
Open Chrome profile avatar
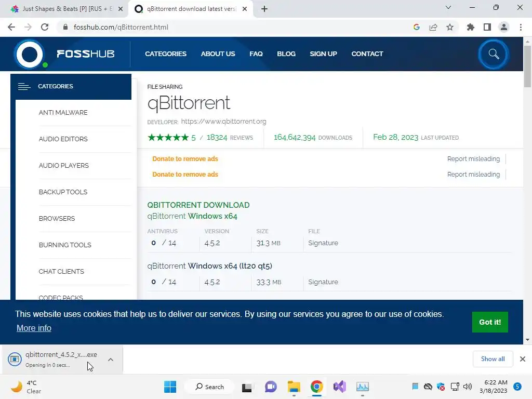click(504, 27)
